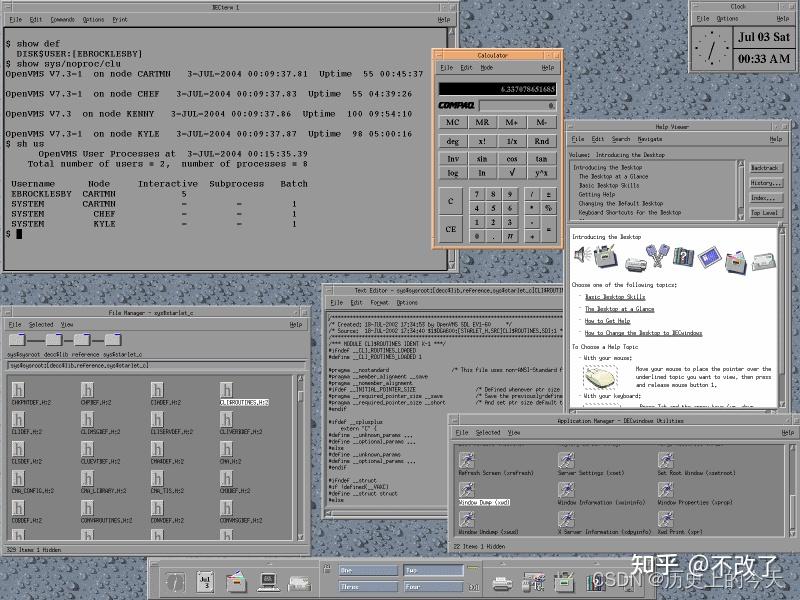The height and width of the screenshot is (600, 800).
Task: Open the DECterm Commands menu
Action: 62,19
